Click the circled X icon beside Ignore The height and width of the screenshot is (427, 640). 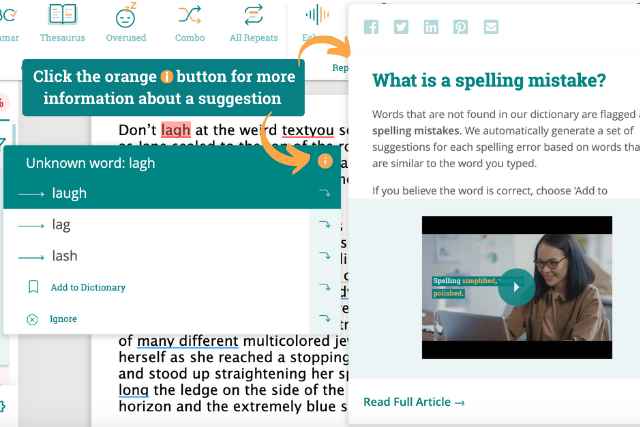pos(32,319)
